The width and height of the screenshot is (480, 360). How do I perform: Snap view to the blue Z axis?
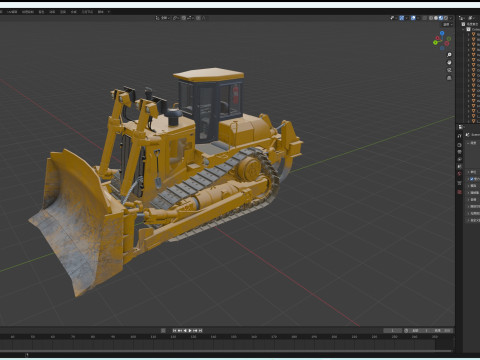pyautogui.click(x=442, y=33)
